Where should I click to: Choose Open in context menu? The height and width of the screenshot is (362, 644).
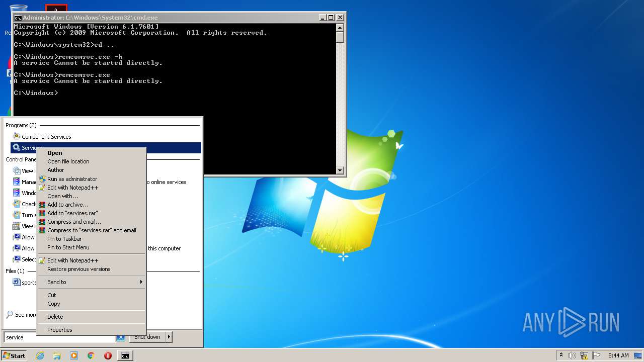[x=92, y=153]
